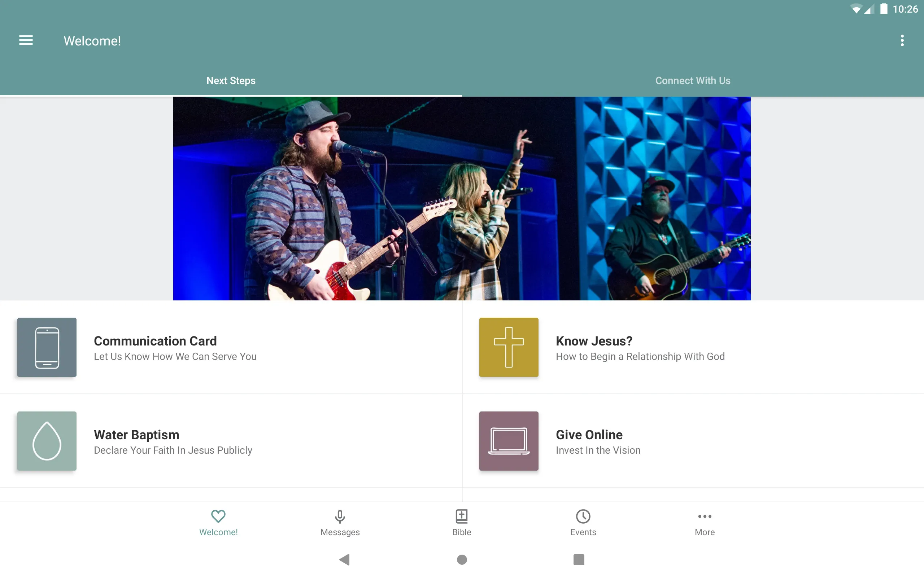This screenshot has width=924, height=577.
Task: Tap the Water Baptism drop icon
Action: [47, 441]
